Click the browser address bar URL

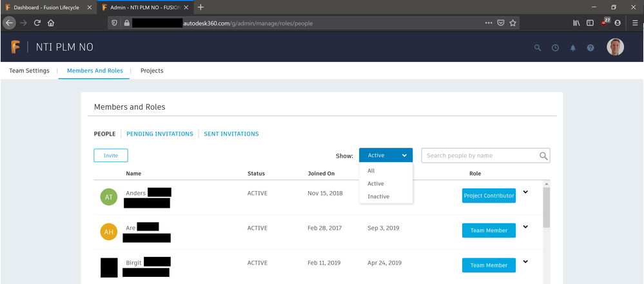click(x=248, y=23)
